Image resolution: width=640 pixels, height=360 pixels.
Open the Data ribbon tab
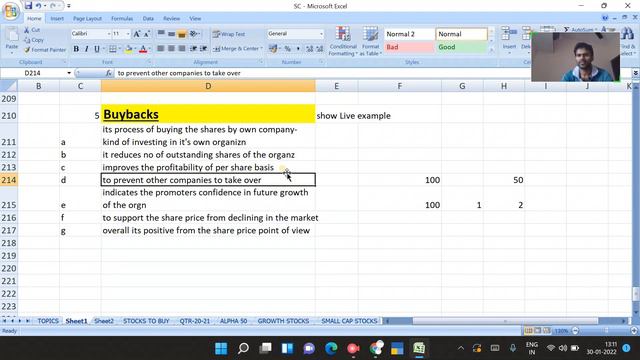[x=148, y=18]
